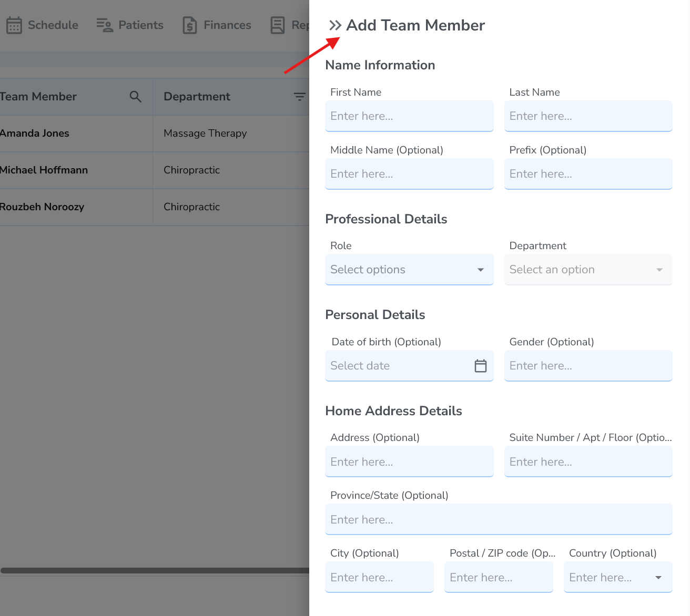This screenshot has height=616, width=690.
Task: Open Michael Hoffmann's team member record
Action: coord(44,170)
